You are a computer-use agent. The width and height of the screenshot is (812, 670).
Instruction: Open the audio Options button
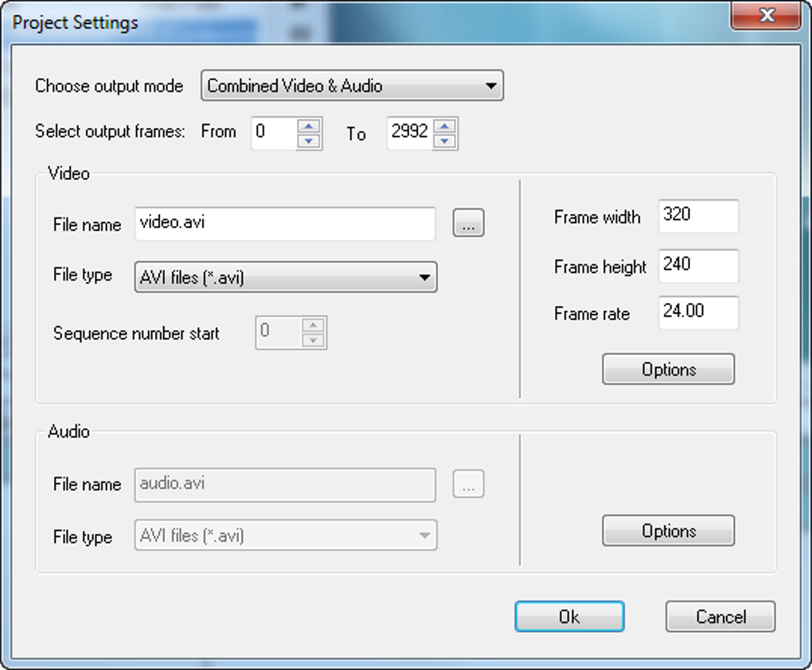668,531
